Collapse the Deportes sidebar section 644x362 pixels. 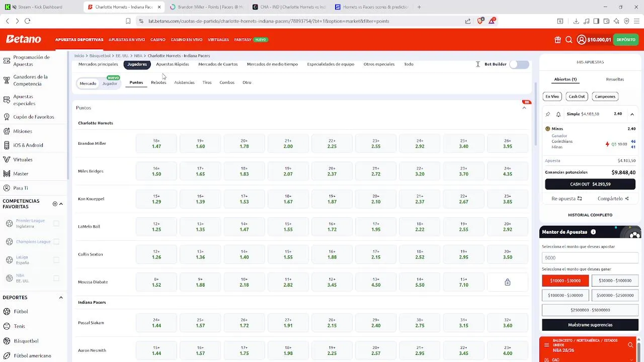(x=61, y=298)
